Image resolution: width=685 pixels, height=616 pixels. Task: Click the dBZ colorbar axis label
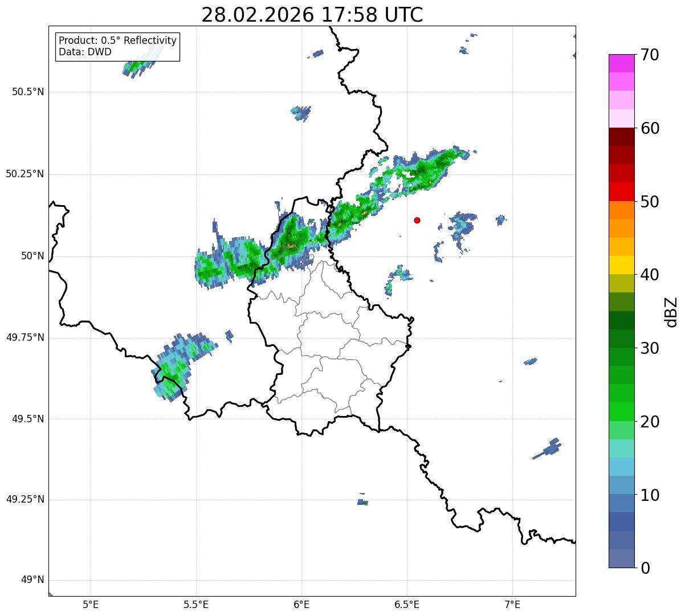pyautogui.click(x=671, y=312)
